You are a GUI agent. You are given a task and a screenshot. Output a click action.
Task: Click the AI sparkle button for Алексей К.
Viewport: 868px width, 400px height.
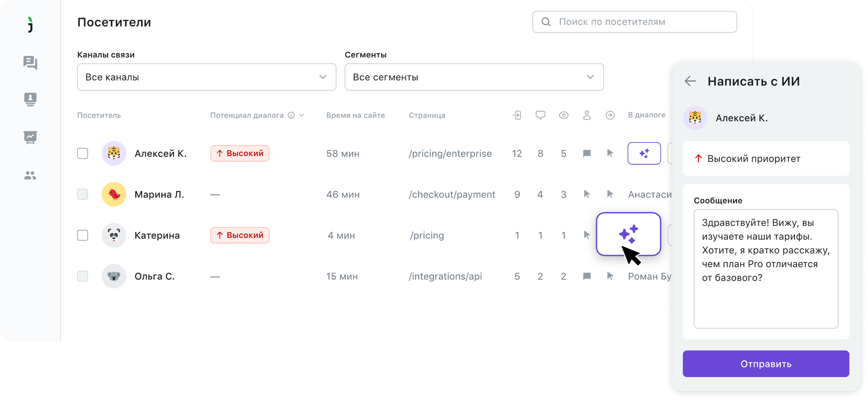(x=644, y=153)
